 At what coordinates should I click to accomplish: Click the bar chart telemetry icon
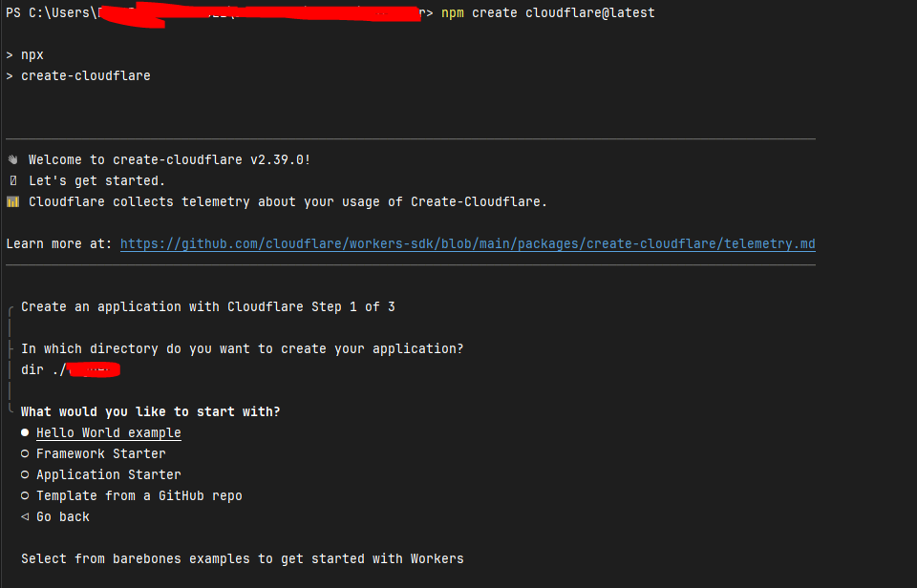click(12, 201)
